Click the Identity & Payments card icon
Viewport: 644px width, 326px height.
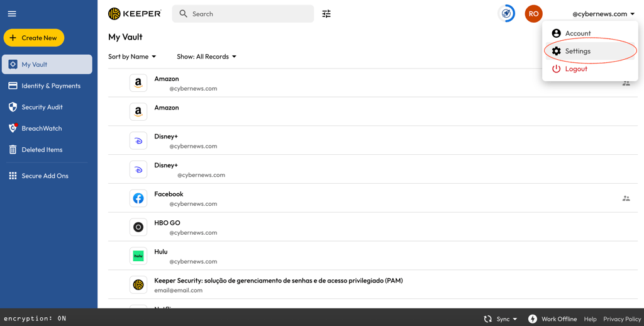click(13, 86)
